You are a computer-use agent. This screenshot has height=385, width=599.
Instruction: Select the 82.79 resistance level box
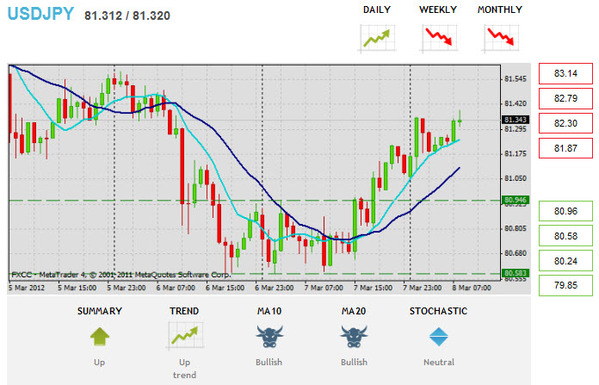[x=566, y=99]
